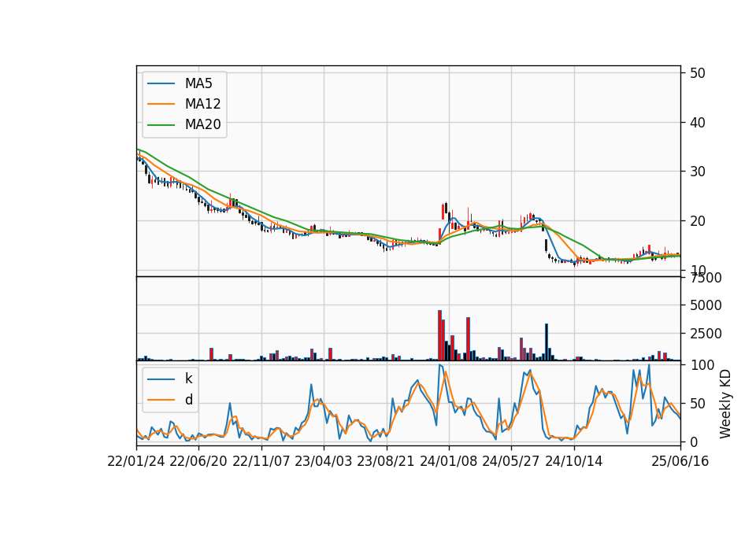Click the blue MA5 line sample in legend
Viewport: 756px width, 543px height.
coord(161,83)
